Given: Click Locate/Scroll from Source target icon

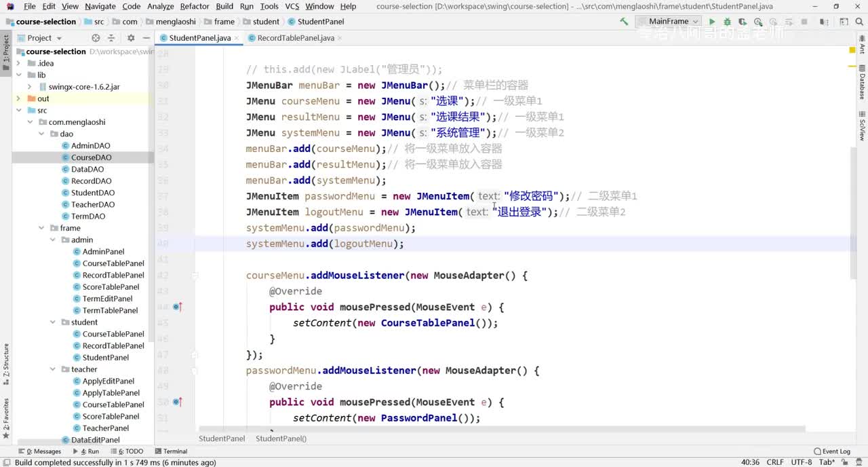Looking at the screenshot, I should coord(96,38).
